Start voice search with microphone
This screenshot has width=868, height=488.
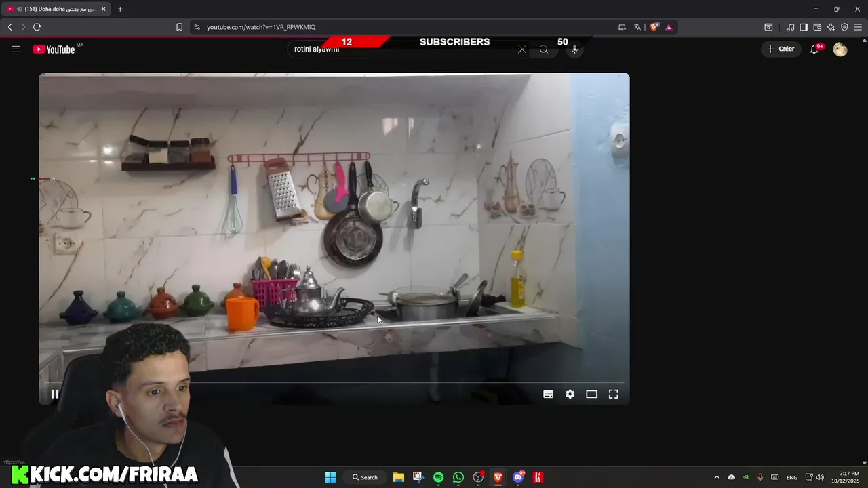pyautogui.click(x=574, y=49)
